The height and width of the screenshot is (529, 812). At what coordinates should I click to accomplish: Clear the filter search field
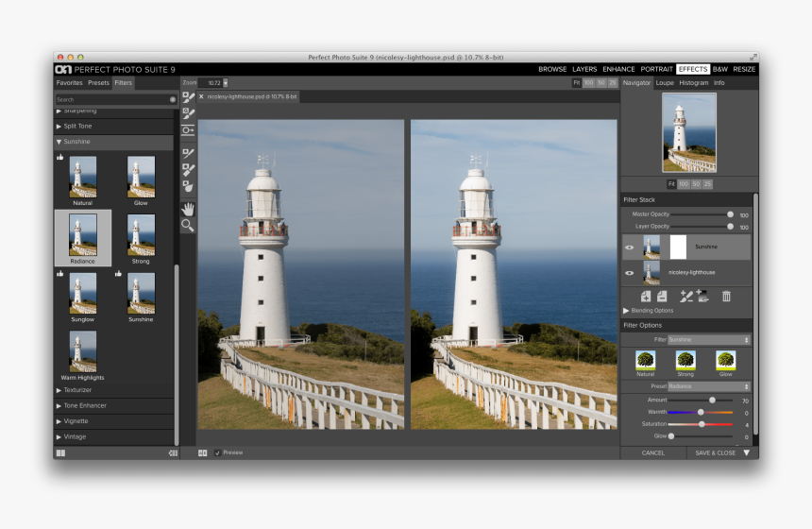point(173,99)
